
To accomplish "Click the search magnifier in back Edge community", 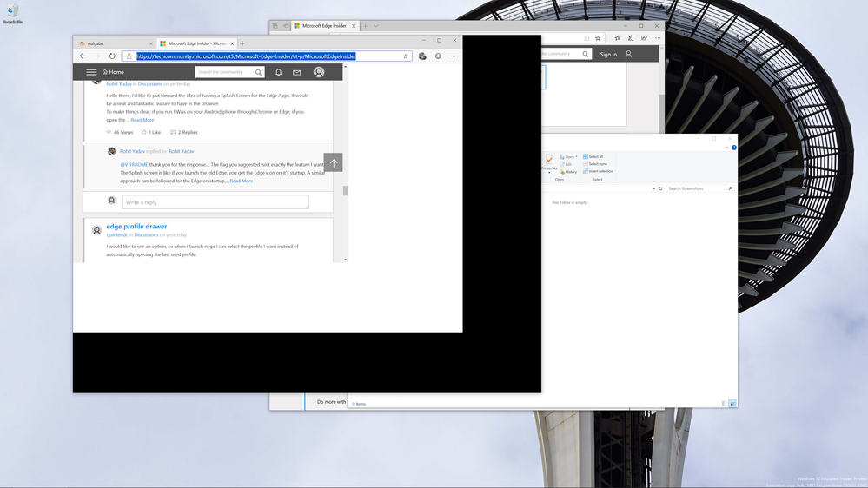I will click(585, 54).
